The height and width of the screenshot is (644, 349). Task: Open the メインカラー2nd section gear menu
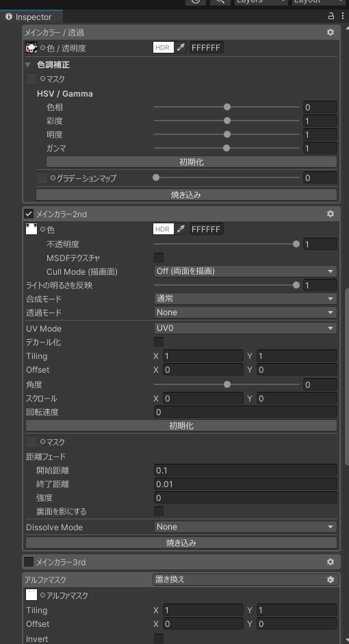pos(330,214)
